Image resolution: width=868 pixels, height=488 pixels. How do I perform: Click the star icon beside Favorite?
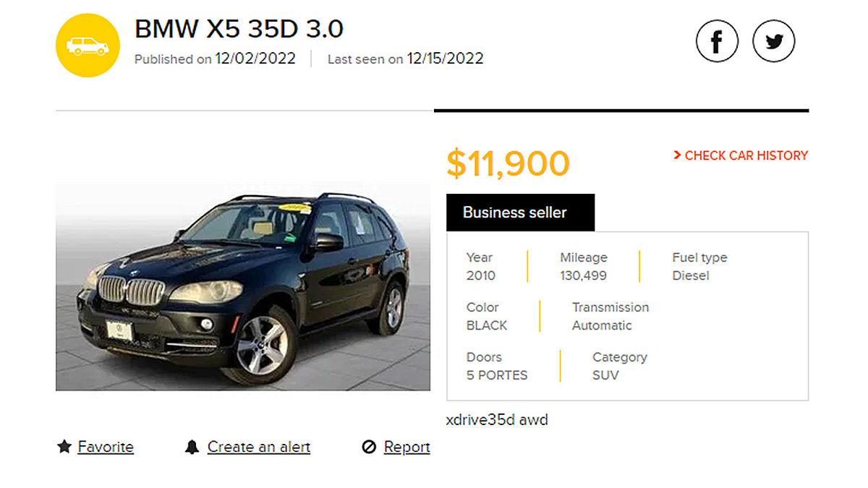click(x=64, y=447)
